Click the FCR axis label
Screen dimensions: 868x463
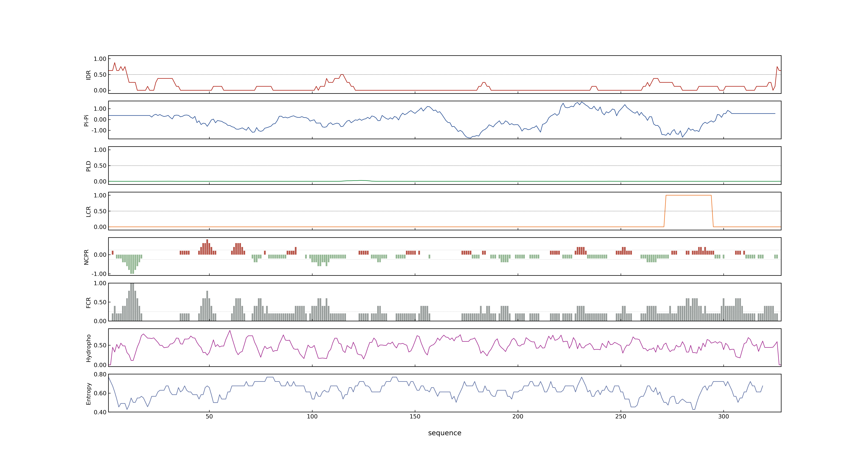click(88, 302)
